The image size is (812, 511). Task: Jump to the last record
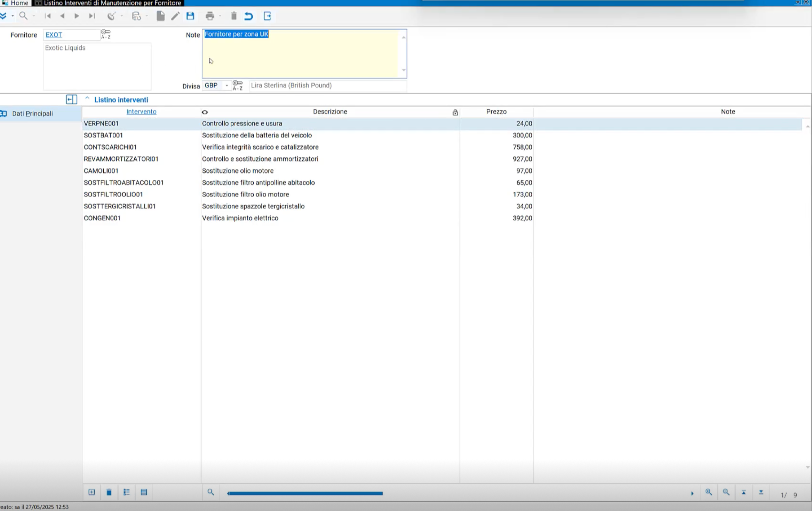tap(92, 16)
